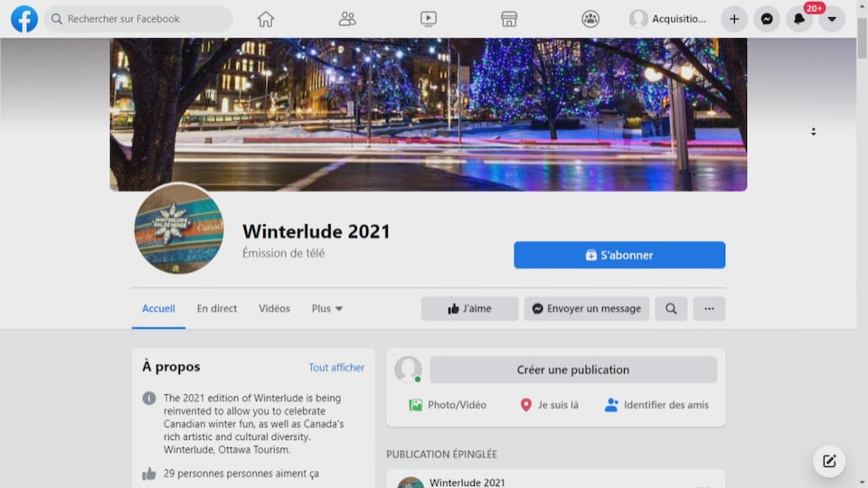Click the Winterlude 2021 pinned post author name
The height and width of the screenshot is (488, 868).
tap(467, 483)
